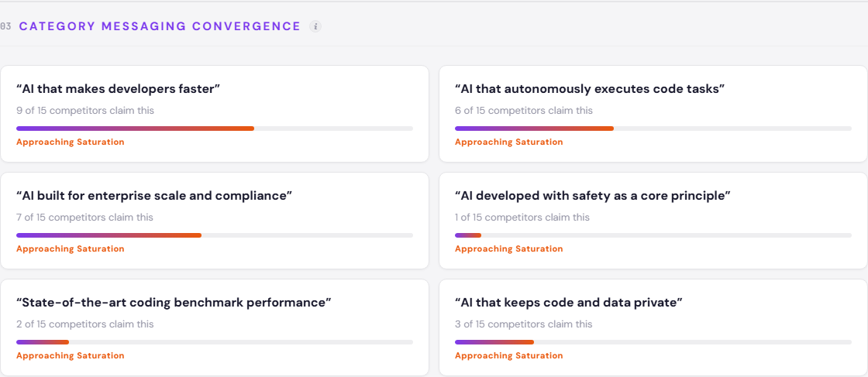
Task: Click "1 of 15 competitors claim this" text
Action: 522,218
